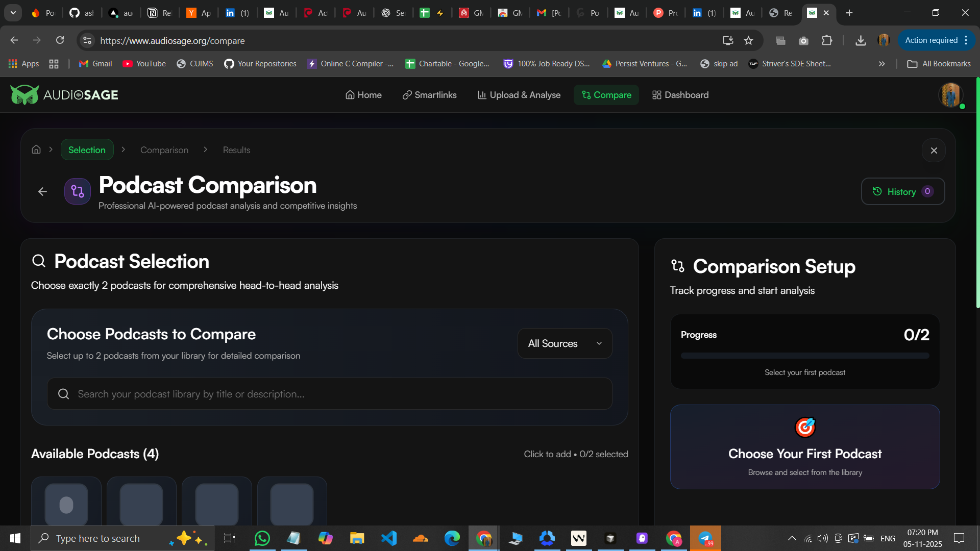This screenshot has width=980, height=551.
Task: Click the Smartlinks link icon
Action: tap(407, 95)
